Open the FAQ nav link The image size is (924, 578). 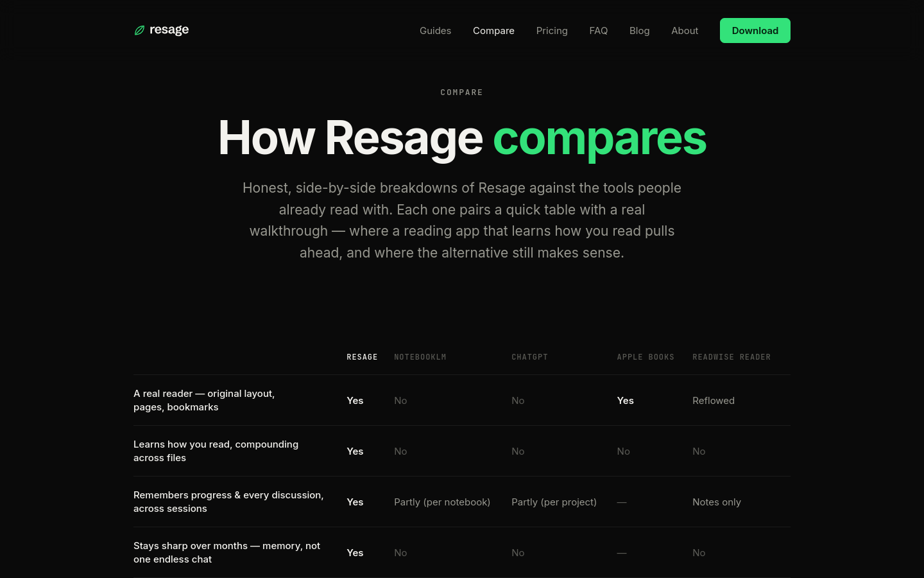click(x=598, y=31)
